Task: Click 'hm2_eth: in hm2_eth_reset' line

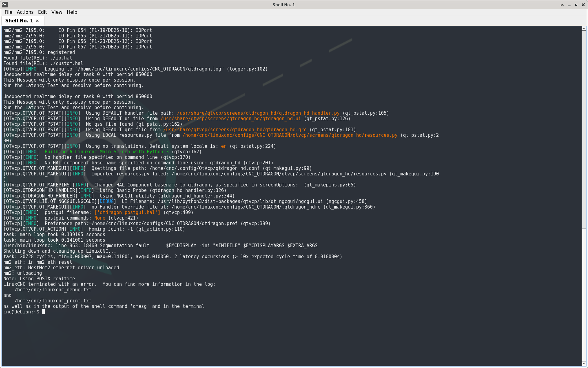Action: point(38,262)
